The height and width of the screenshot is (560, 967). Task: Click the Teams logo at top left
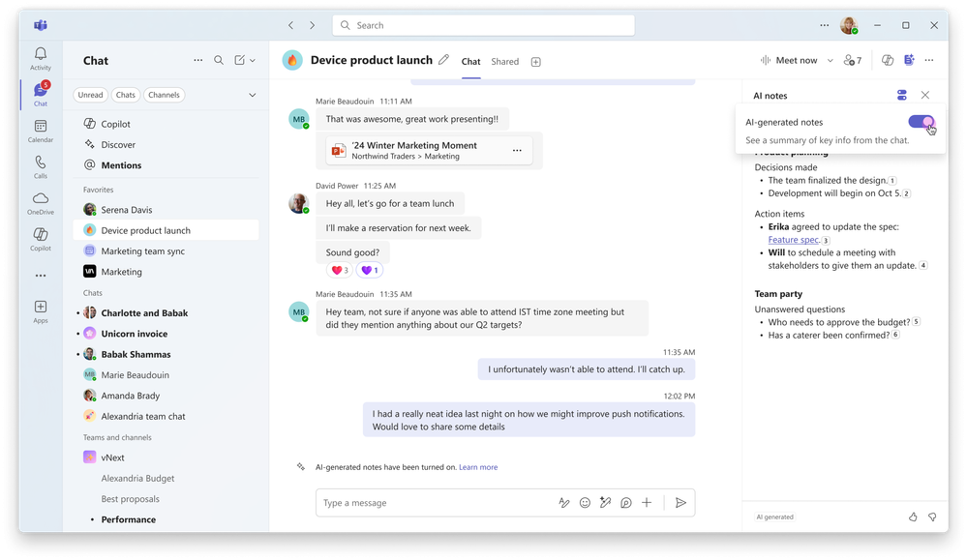41,25
